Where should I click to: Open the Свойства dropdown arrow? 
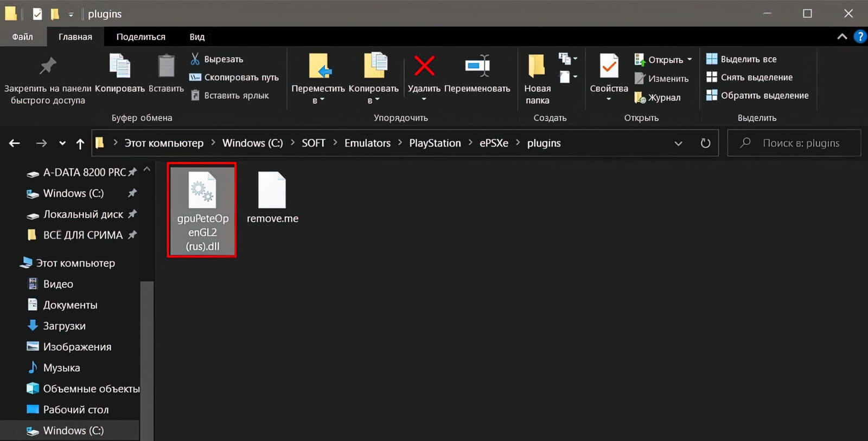609,99
